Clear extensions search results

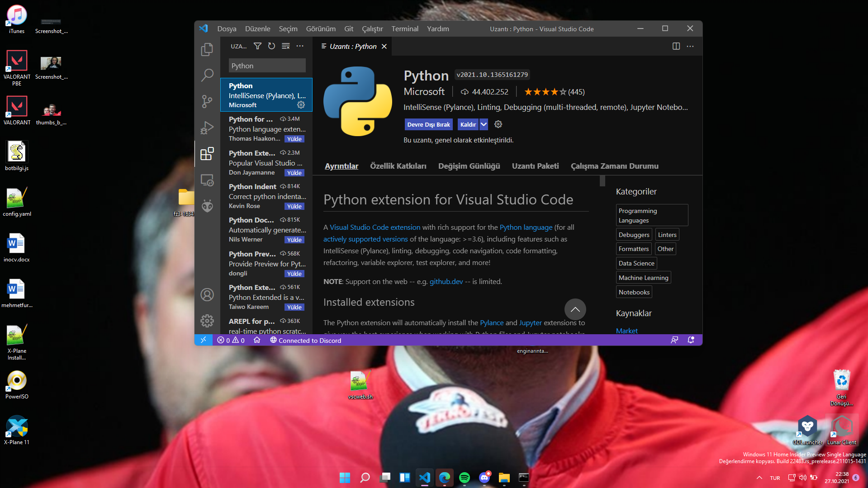(286, 46)
